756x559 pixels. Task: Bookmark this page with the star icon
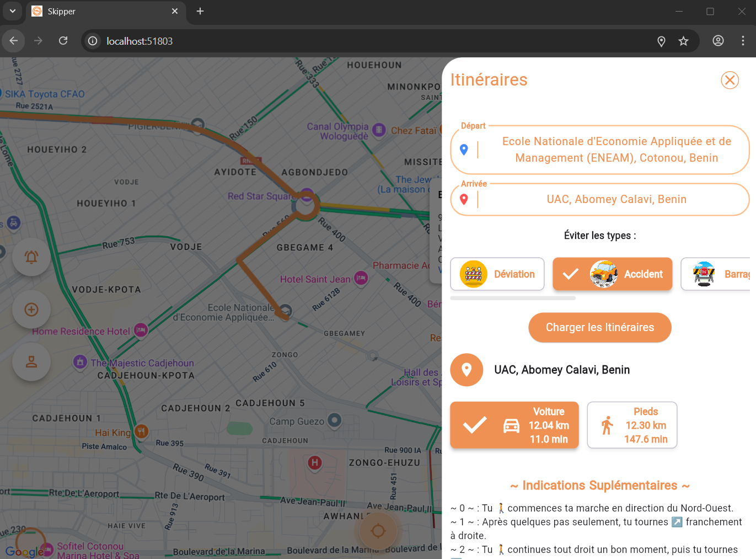click(x=683, y=41)
